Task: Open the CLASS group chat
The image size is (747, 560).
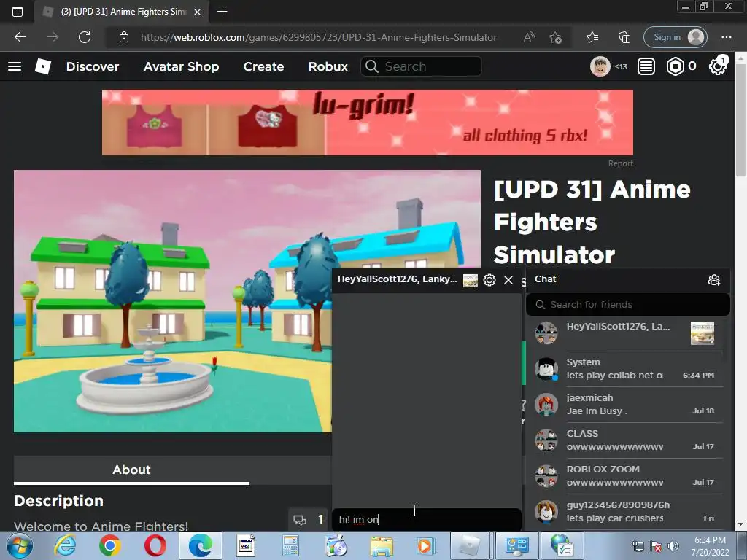Action: [x=628, y=440]
